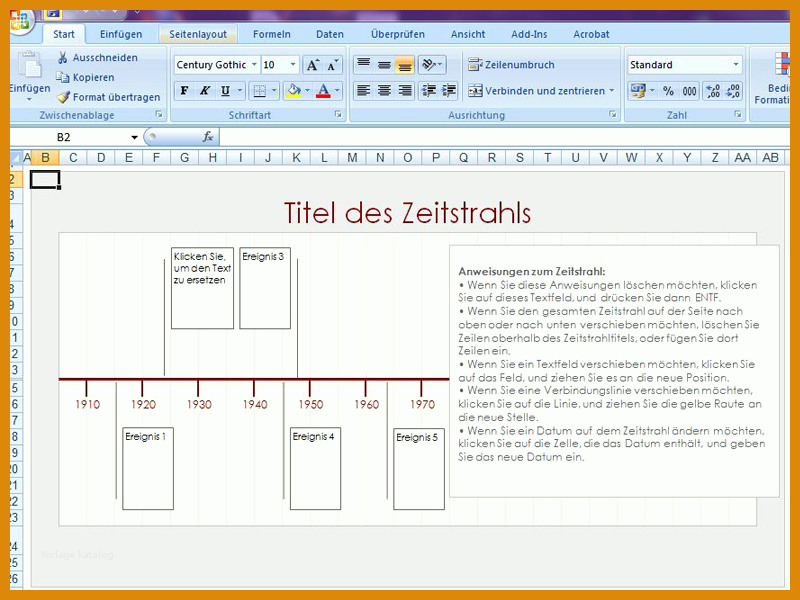
Task: Open the Standard number format dropdown
Action: tap(736, 65)
